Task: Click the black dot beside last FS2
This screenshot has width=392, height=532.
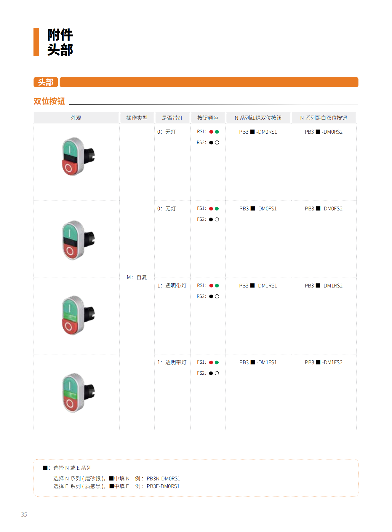Action: pos(211,373)
